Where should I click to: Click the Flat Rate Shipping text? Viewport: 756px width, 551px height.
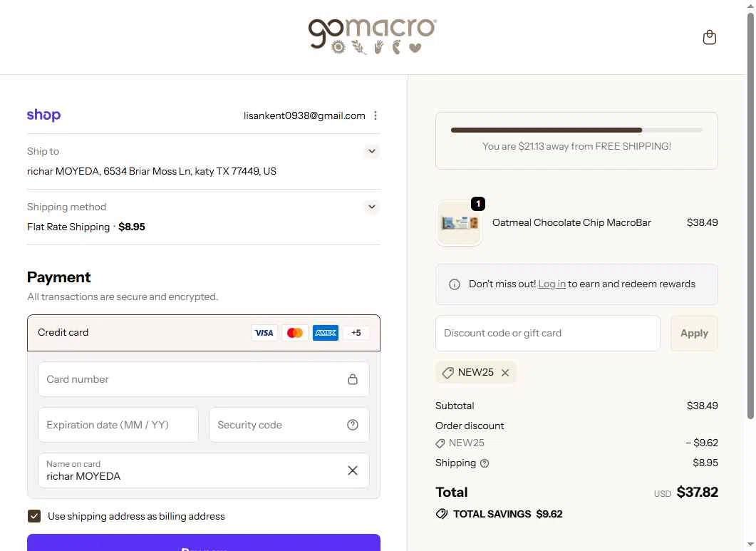point(68,227)
